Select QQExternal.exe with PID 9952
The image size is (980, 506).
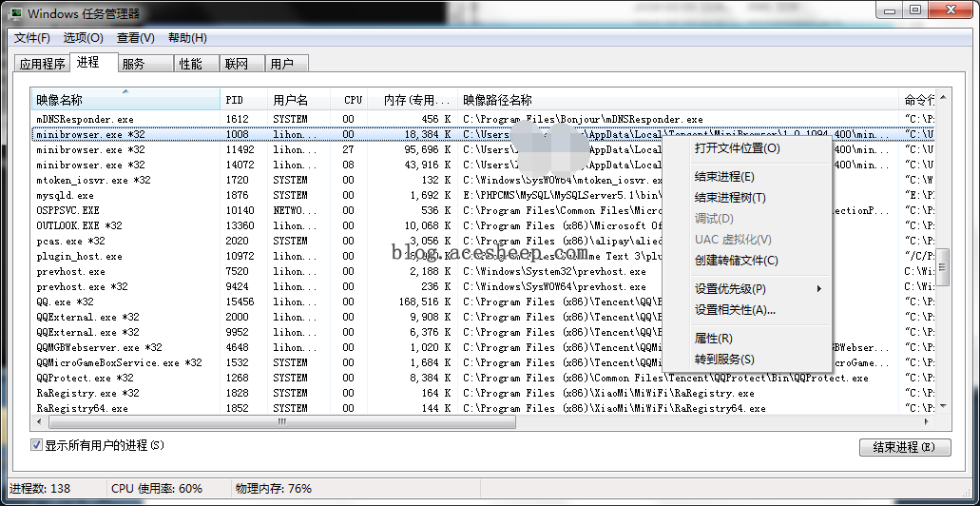pos(484,332)
